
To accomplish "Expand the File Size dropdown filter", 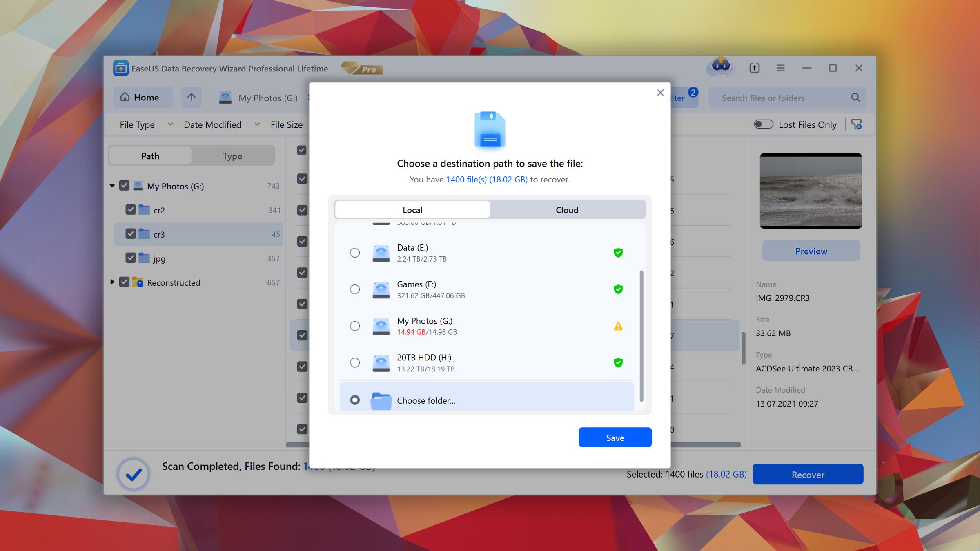I will tap(293, 124).
